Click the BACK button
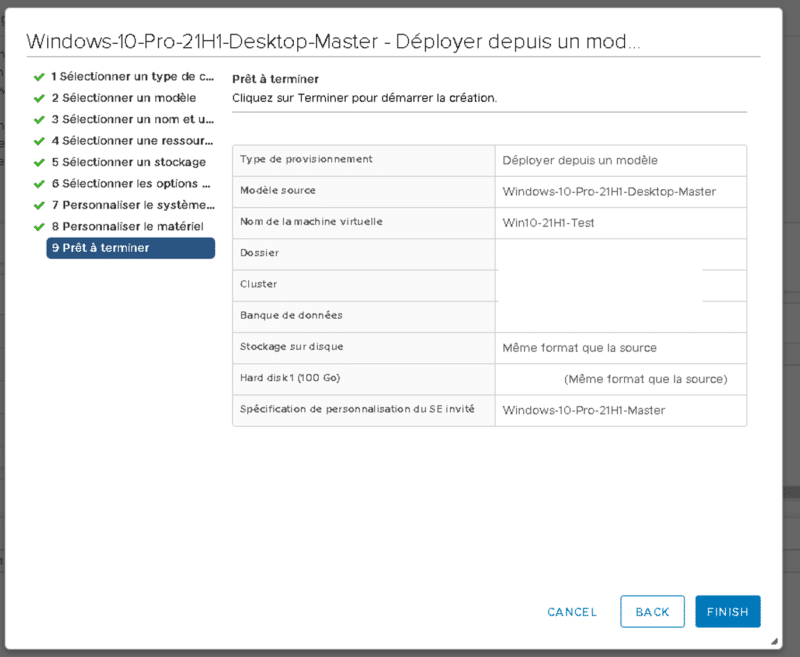 click(652, 612)
